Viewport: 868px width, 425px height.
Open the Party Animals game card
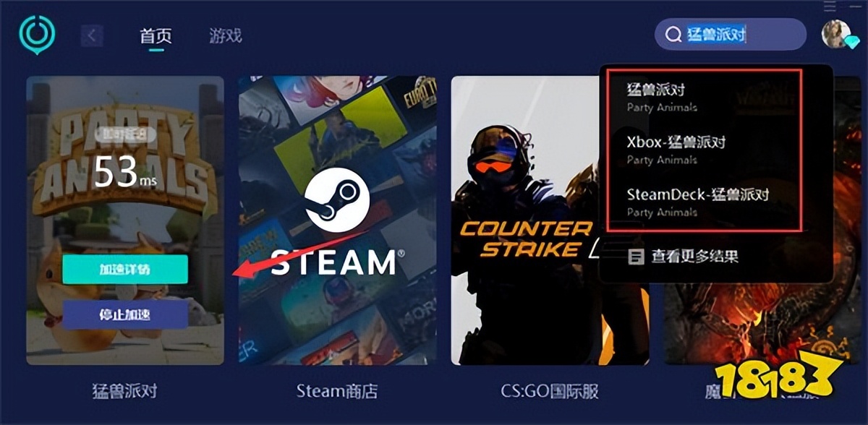(x=125, y=220)
